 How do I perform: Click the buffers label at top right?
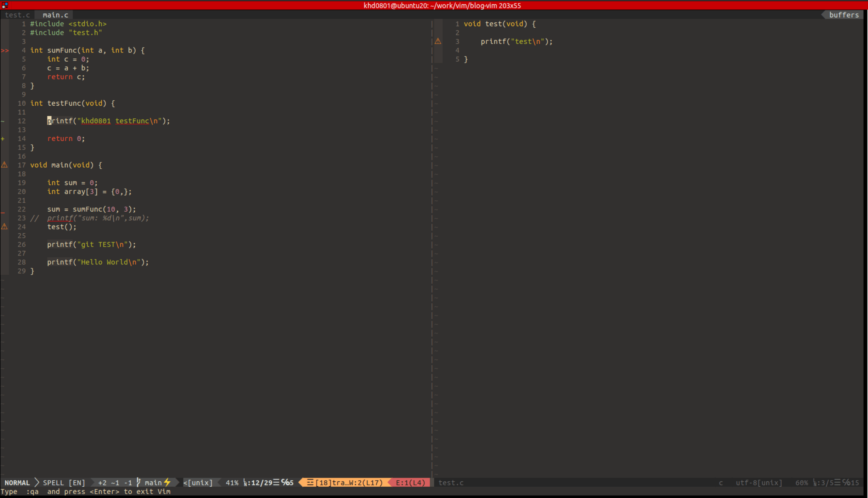844,15
